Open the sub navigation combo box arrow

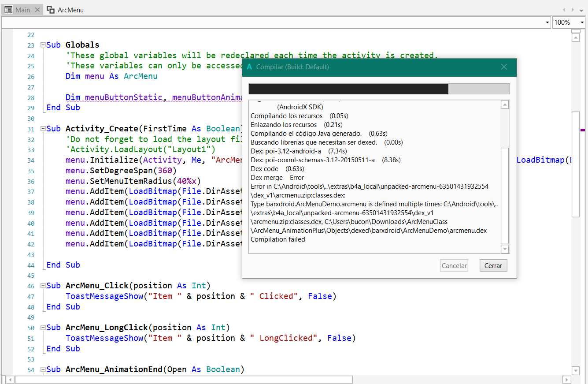click(547, 22)
